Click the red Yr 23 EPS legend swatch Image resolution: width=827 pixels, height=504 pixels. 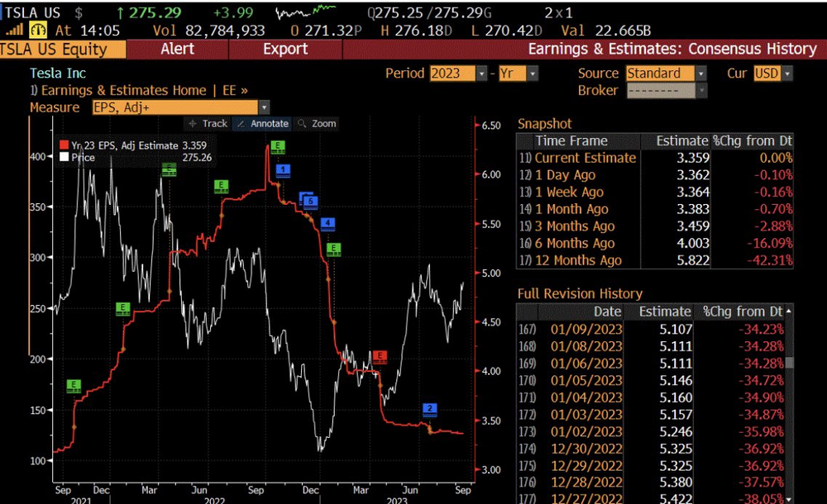[x=65, y=145]
